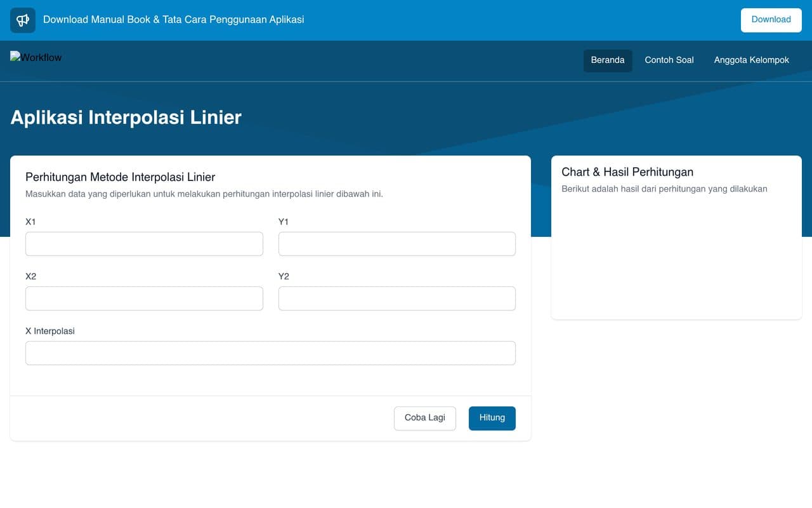This screenshot has width=812, height=508.
Task: Click the banner text about Manual Book
Action: pyautogui.click(x=174, y=20)
